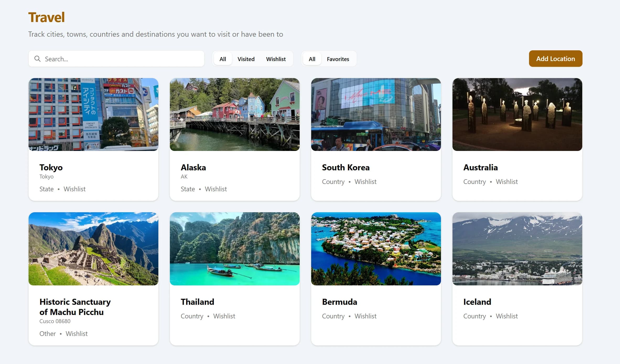Open the Australia night sculpture photo
Image resolution: width=620 pixels, height=364 pixels.
517,115
